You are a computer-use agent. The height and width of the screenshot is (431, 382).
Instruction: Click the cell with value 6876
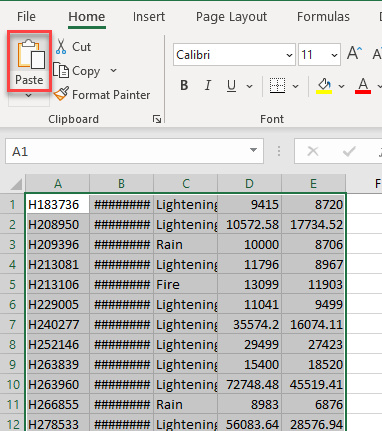(x=313, y=404)
